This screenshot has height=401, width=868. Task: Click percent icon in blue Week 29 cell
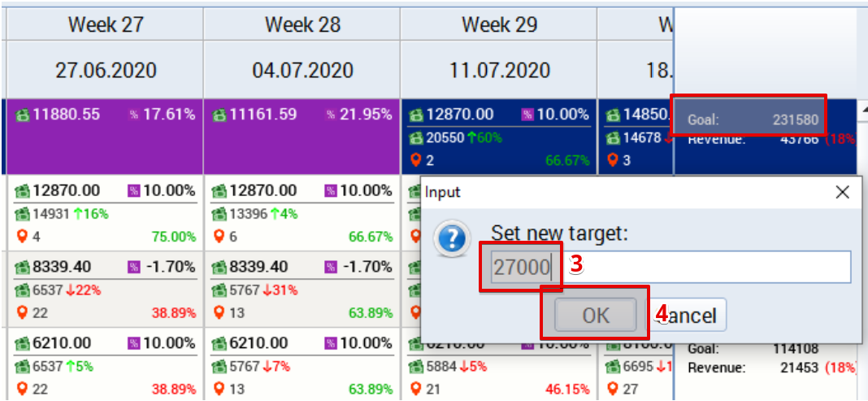(x=527, y=116)
